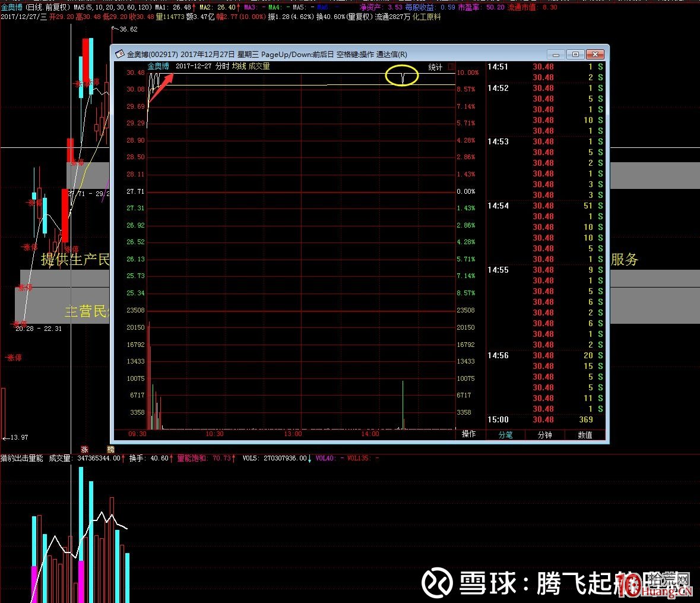Switch to the 分钟 tab
700x603 pixels.
(544, 435)
